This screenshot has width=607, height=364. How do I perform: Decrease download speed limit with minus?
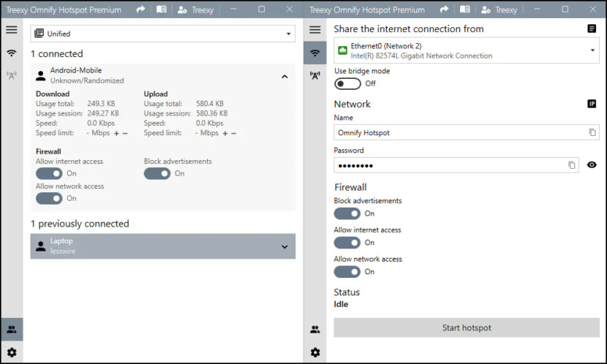[125, 134]
